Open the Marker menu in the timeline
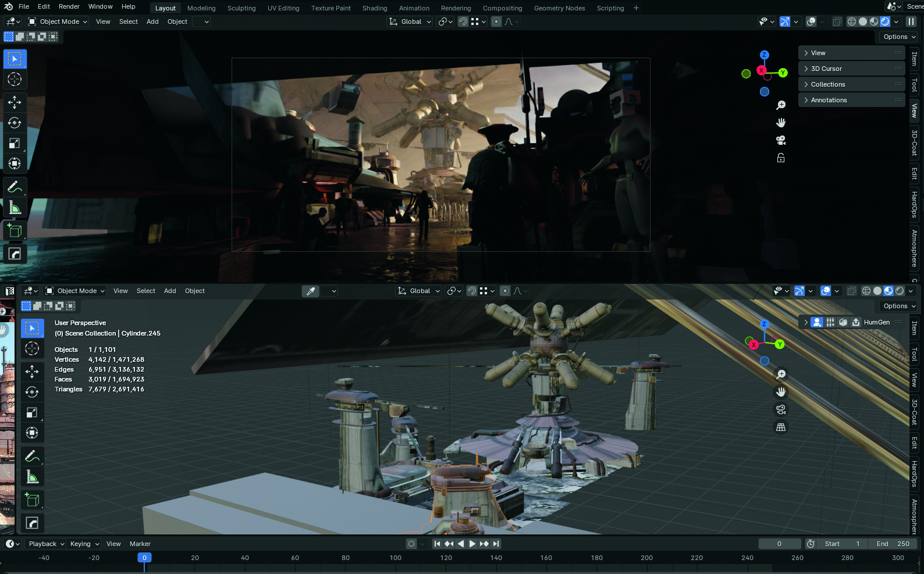The image size is (924, 574). point(140,544)
